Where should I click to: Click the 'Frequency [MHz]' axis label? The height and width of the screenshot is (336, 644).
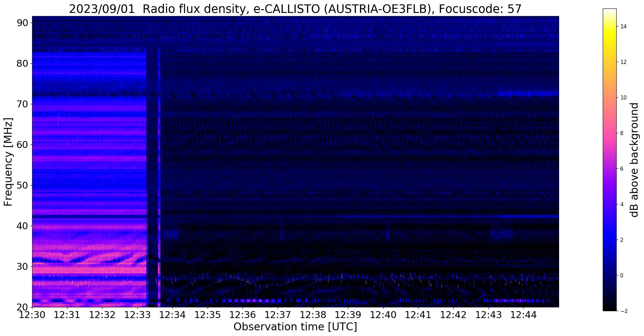[x=8, y=162]
